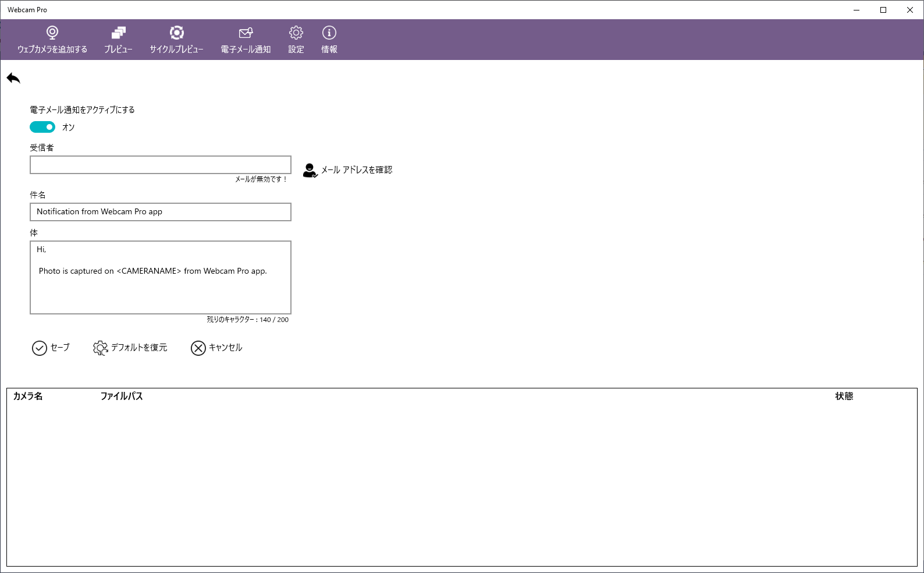The width and height of the screenshot is (924, 573).
Task: Maximize the Webcam Pro window
Action: click(883, 10)
